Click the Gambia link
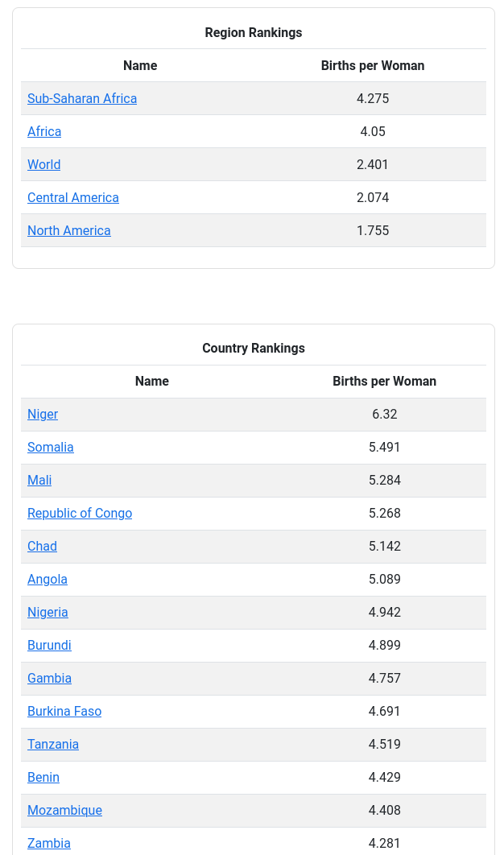Screen dimensions: 504x855 pos(49,679)
